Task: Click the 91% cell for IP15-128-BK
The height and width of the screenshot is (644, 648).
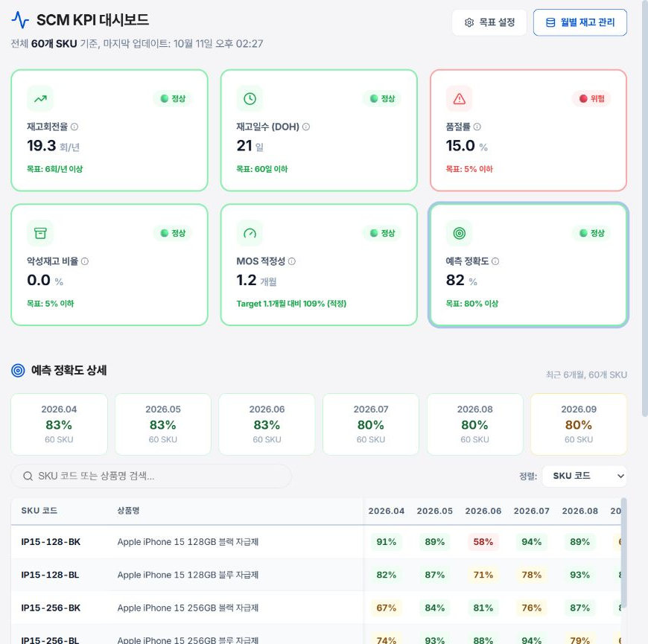Action: pyautogui.click(x=387, y=542)
